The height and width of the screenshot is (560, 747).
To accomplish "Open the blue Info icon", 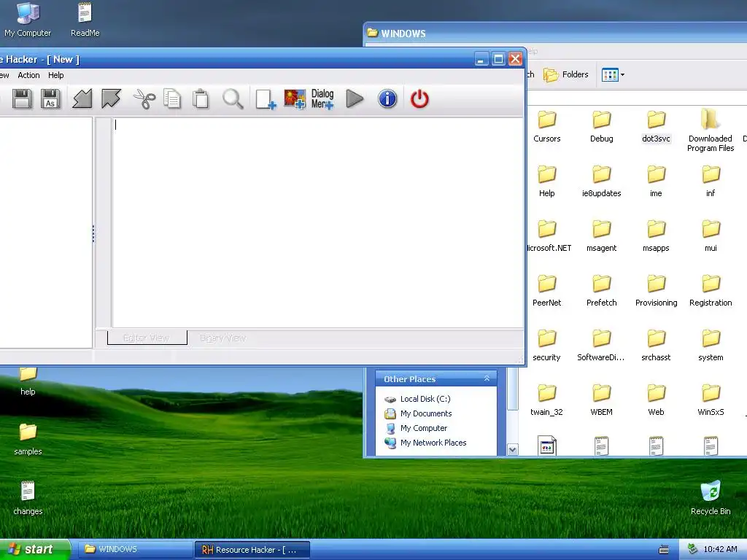I will pos(387,99).
